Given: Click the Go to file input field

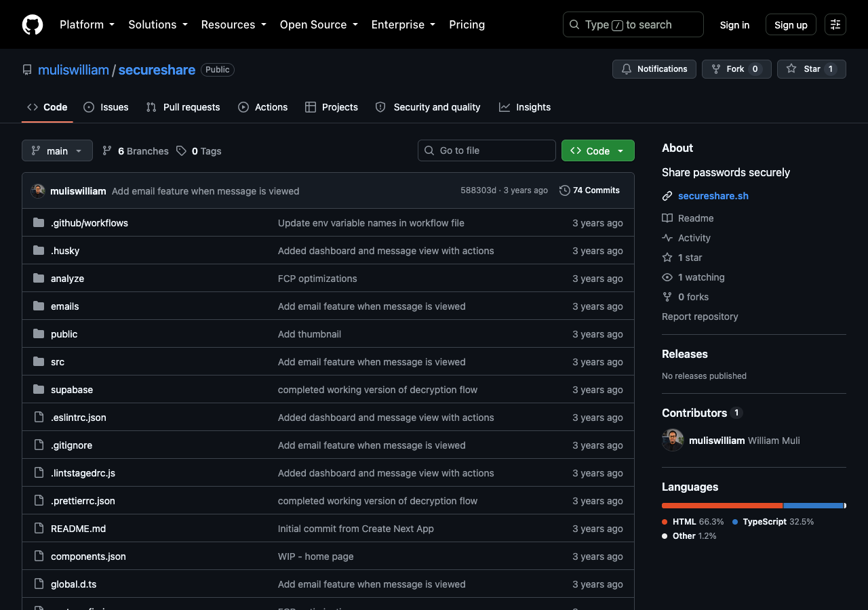Looking at the screenshot, I should pyautogui.click(x=487, y=150).
